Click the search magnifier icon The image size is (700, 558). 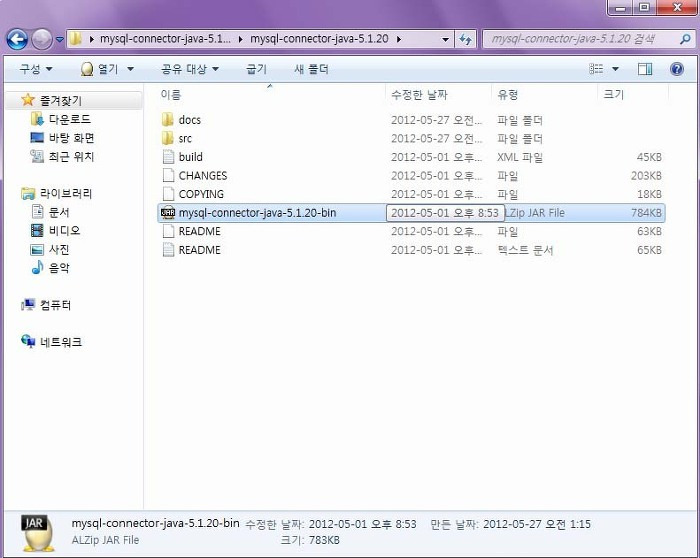click(x=685, y=39)
